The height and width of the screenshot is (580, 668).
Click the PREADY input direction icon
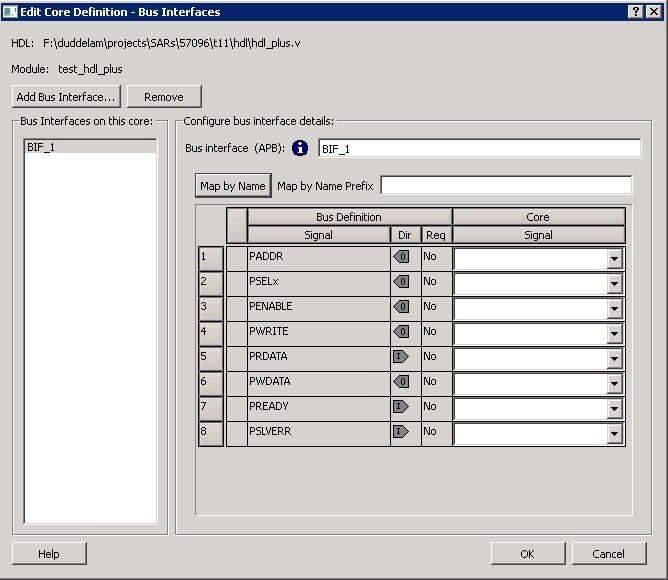401,407
